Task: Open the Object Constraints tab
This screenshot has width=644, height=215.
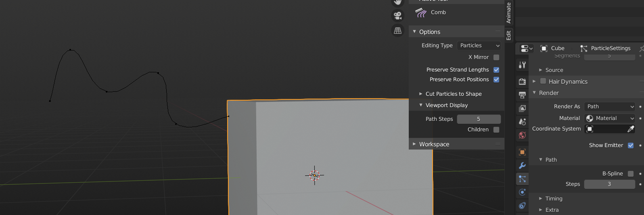Action: (522, 205)
